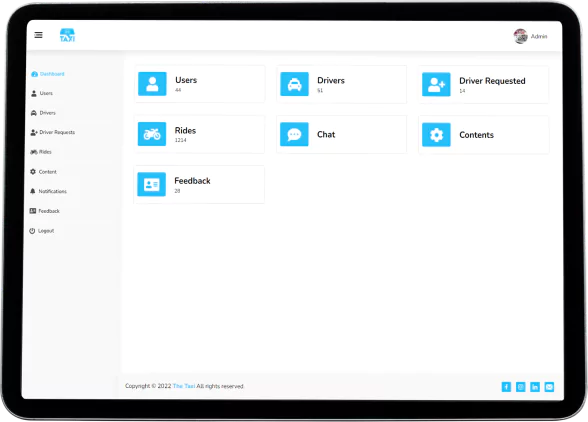This screenshot has width=588, height=422.
Task: Open the Feedback card title
Action: (x=192, y=181)
